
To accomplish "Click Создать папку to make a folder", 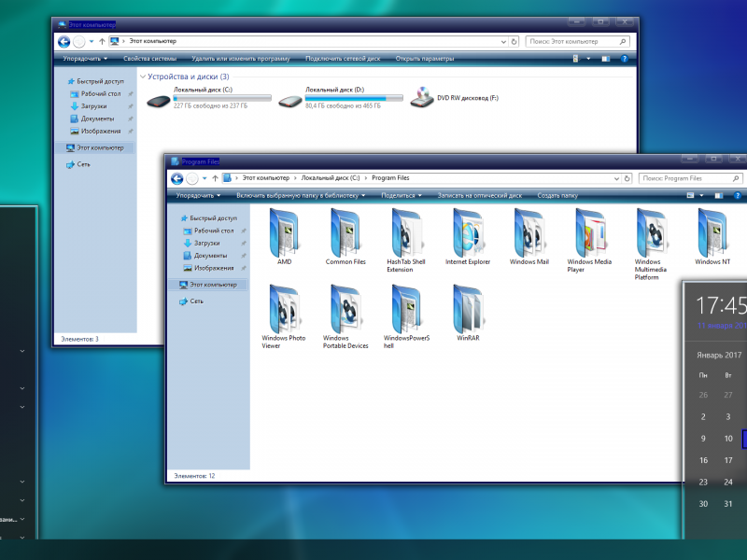I will [557, 196].
